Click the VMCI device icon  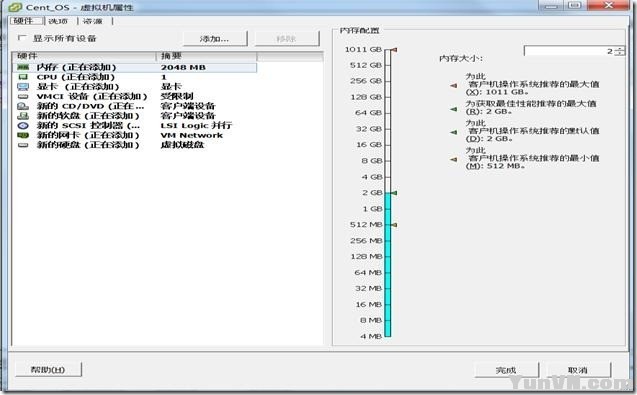point(23,96)
